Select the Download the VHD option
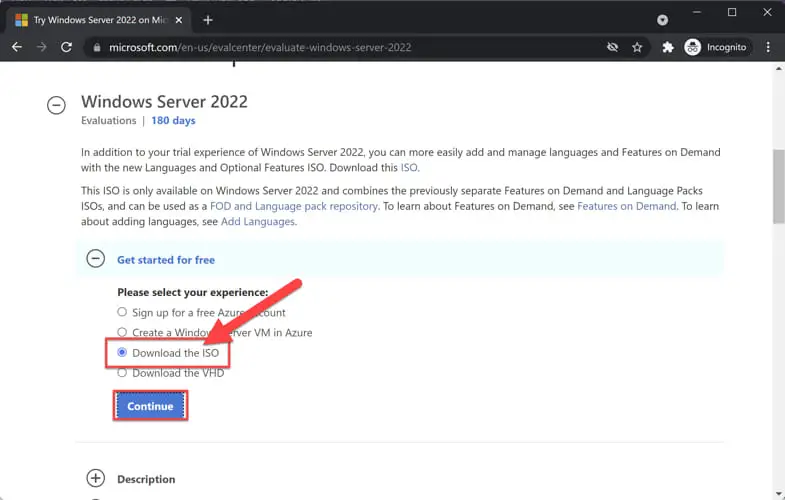 [122, 372]
